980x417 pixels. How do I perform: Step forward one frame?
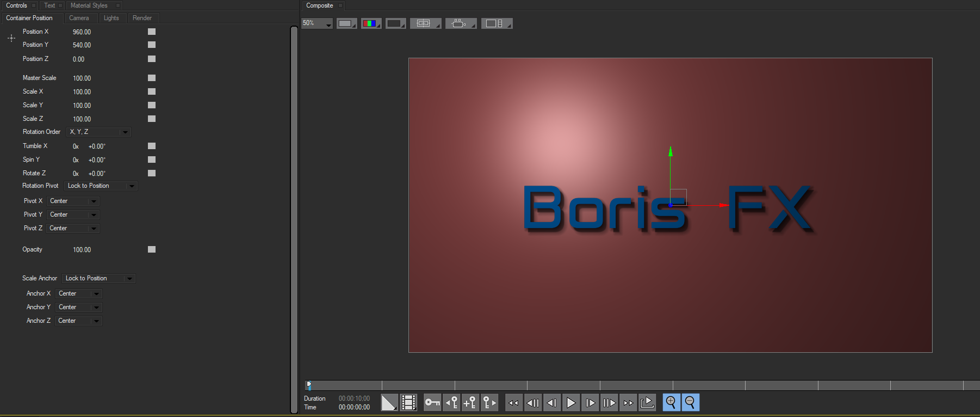click(590, 403)
